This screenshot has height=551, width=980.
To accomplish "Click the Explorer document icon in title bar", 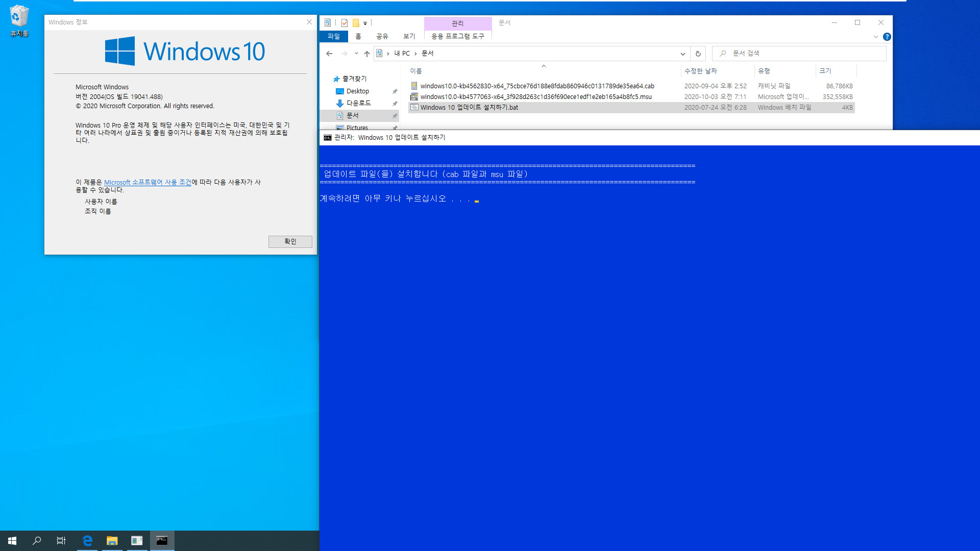I will (x=328, y=22).
